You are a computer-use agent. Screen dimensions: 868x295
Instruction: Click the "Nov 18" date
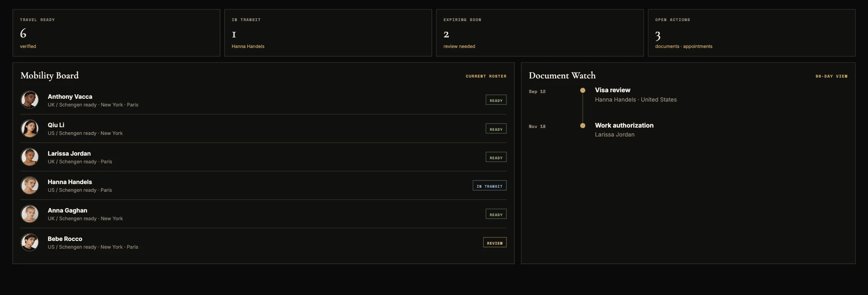(537, 127)
